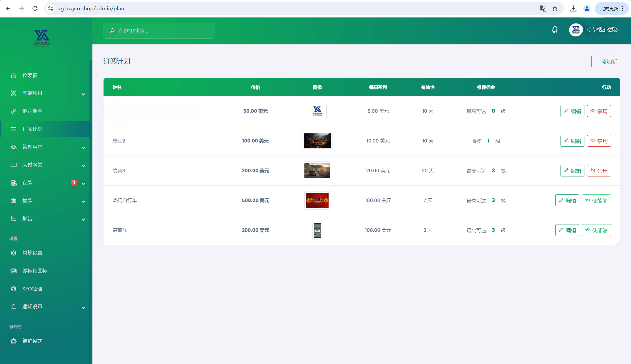Click the 徽标和图标 sidebar icon
Image resolution: width=631 pixels, height=364 pixels.
(14, 271)
